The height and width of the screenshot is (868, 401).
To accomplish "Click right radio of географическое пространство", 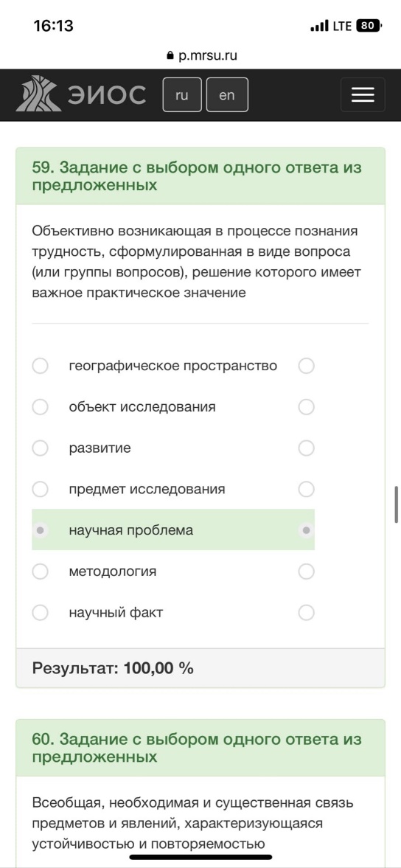I will coord(306,366).
